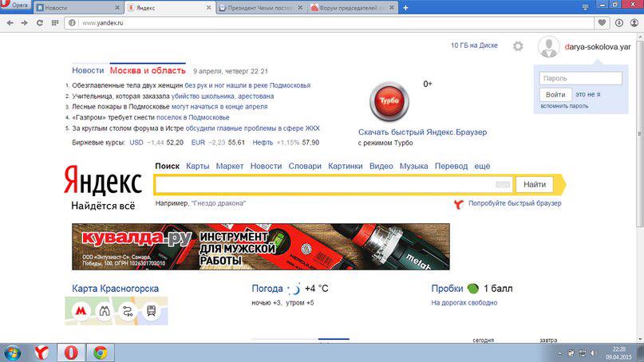Screen dimensions: 644x362
Task: Switch to Opera in the taskbar
Action: (x=71, y=353)
